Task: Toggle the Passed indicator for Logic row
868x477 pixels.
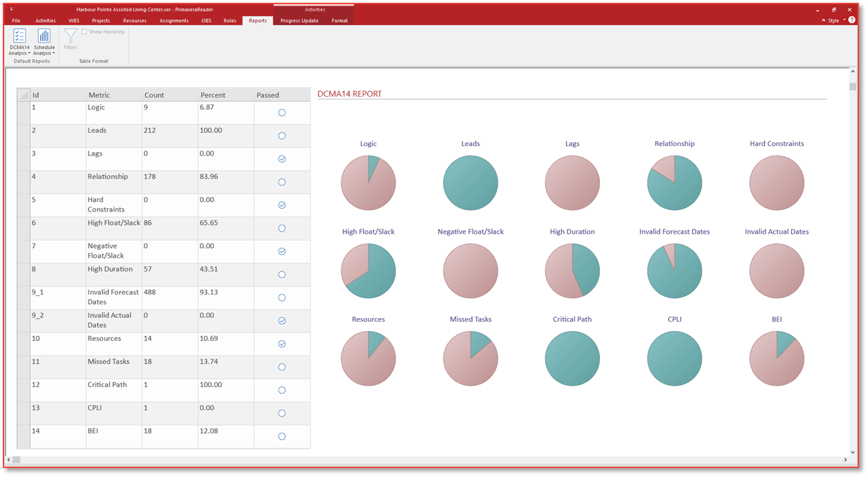Action: (282, 113)
